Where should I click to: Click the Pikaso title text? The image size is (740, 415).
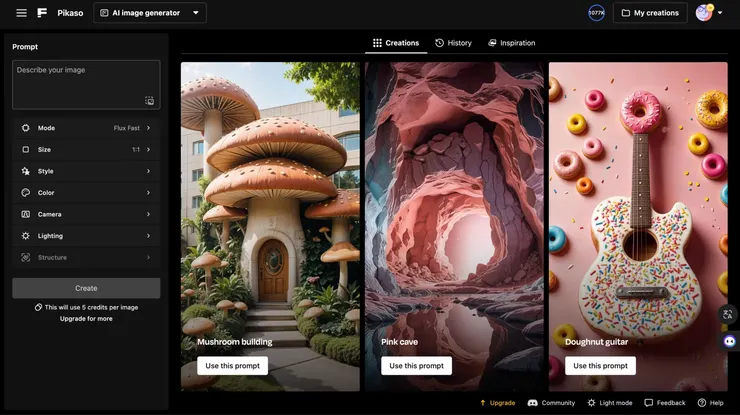(x=70, y=13)
